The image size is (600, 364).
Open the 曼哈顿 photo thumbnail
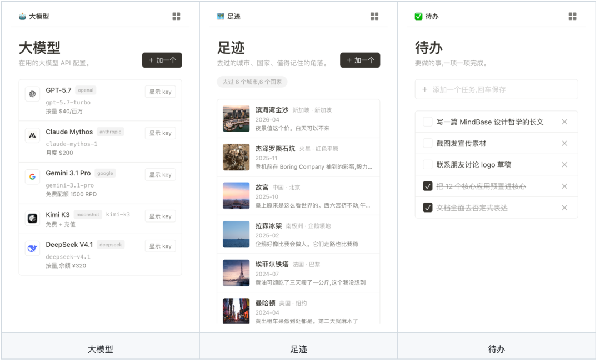coord(237,311)
